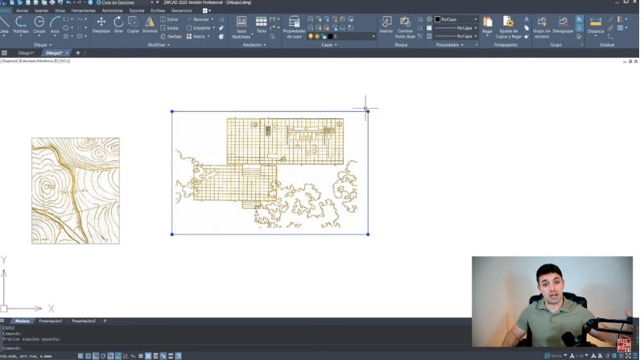Image resolution: width=644 pixels, height=360 pixels.
Task: Click the Pegar paste button
Action: 487,24
